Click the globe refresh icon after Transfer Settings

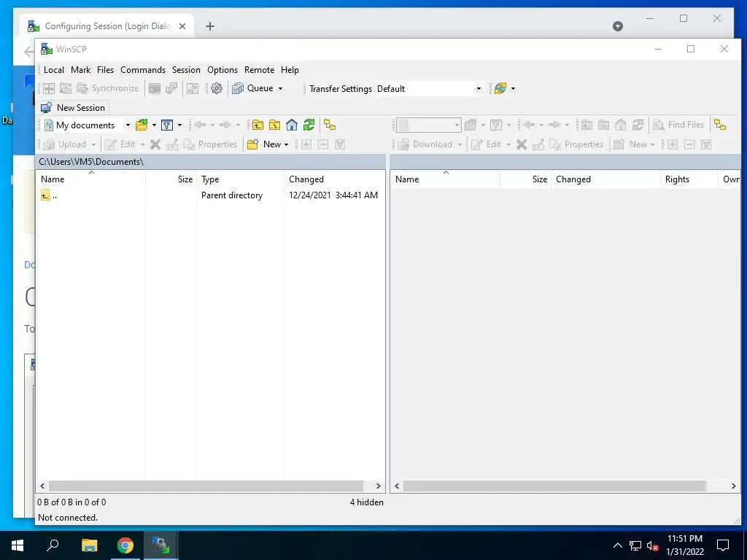point(500,88)
